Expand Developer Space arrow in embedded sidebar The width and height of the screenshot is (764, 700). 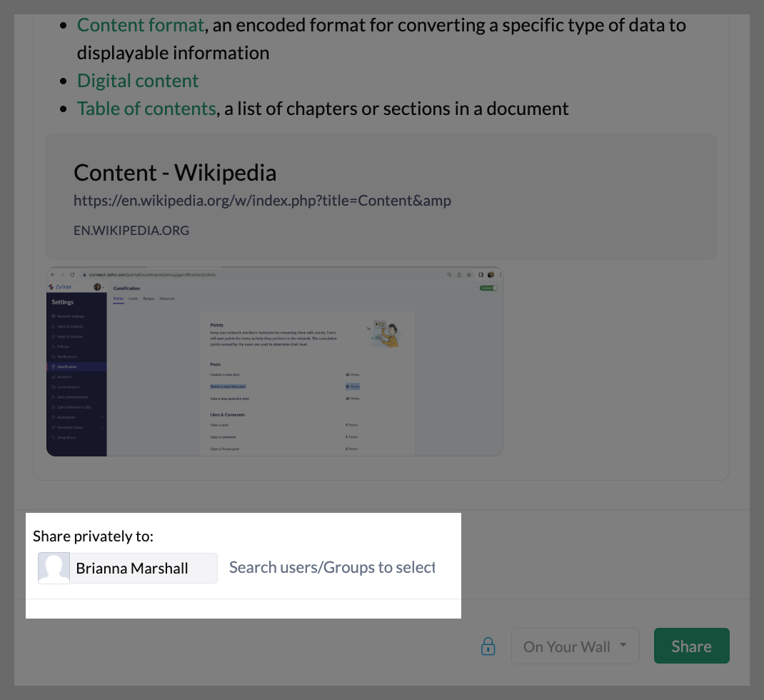102,428
